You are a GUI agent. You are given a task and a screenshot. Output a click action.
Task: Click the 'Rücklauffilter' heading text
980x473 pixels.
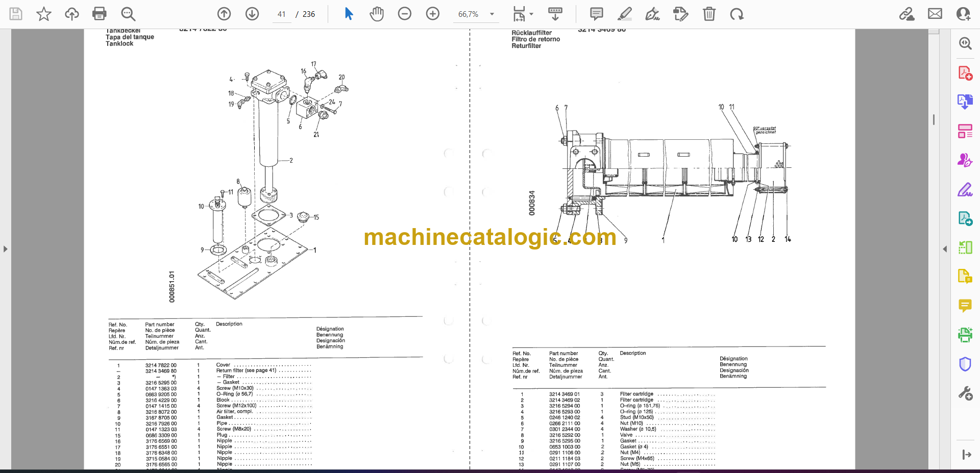[x=532, y=33]
